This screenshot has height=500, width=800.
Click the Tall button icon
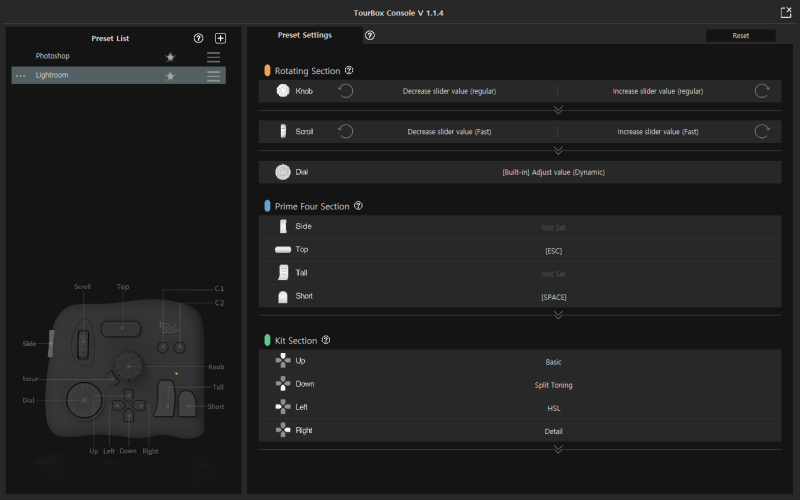[x=283, y=272]
